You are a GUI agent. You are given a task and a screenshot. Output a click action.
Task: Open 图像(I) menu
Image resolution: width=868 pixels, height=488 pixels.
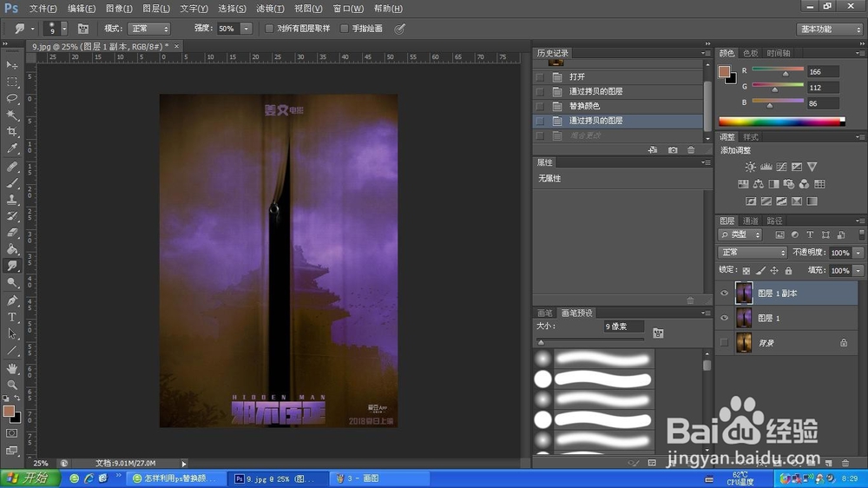pos(119,9)
